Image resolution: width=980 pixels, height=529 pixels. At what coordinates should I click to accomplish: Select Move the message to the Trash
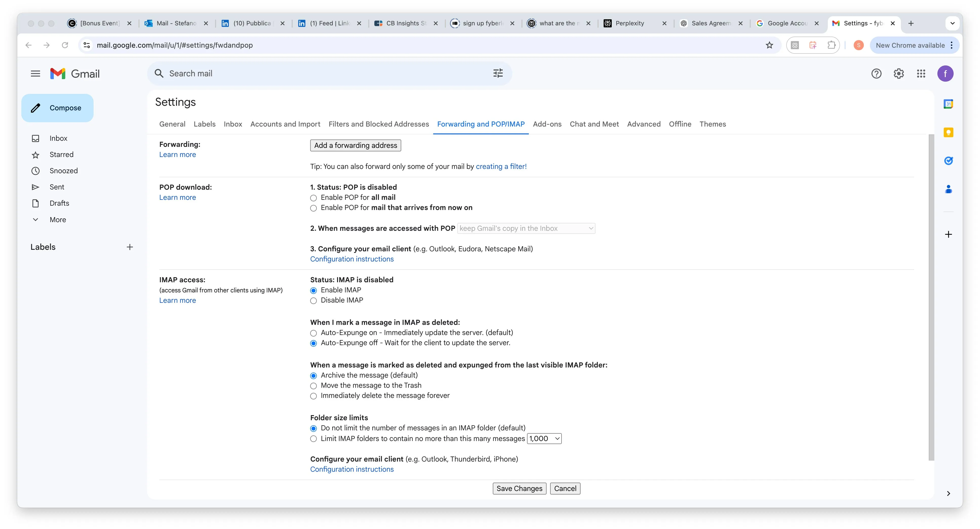[313, 386]
